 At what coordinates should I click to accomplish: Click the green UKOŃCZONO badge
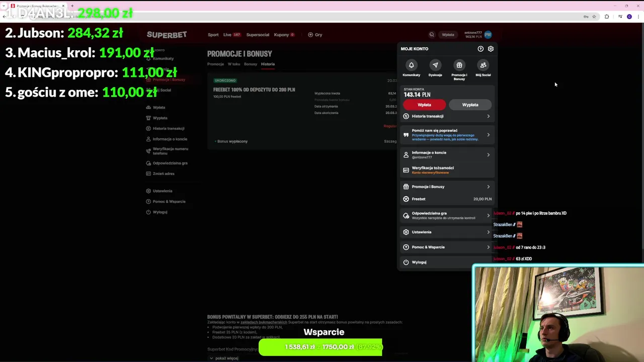225,80
